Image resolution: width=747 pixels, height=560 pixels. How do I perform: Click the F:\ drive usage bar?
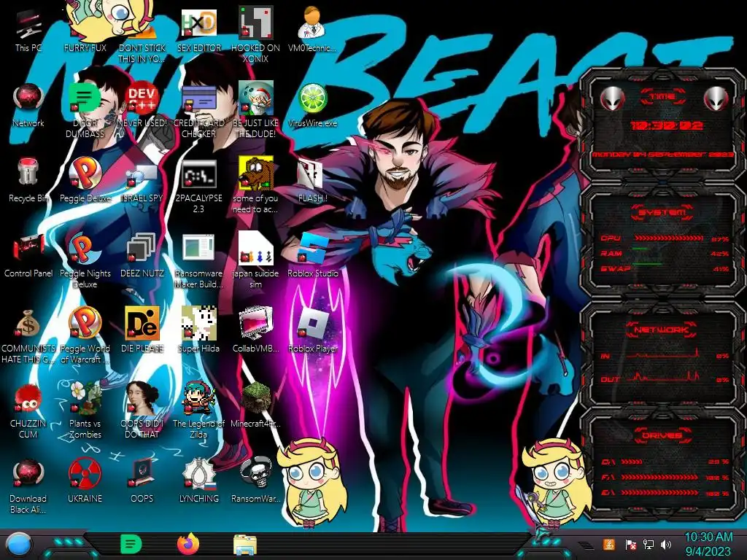coord(659,477)
